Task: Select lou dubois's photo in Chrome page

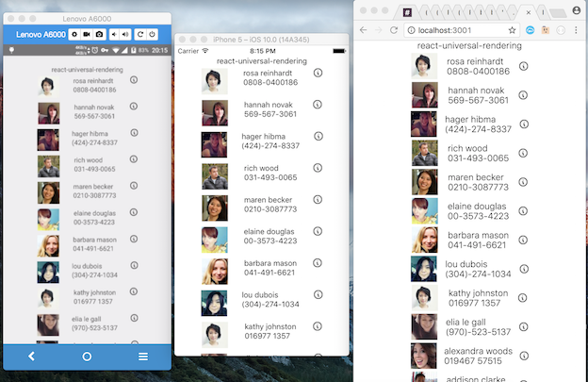Action: click(424, 269)
